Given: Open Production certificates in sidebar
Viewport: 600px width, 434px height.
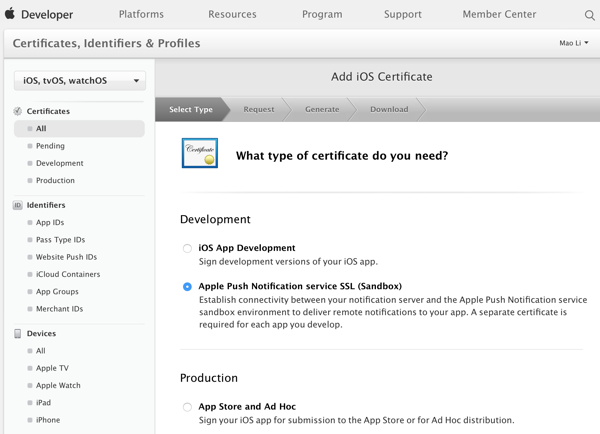Looking at the screenshot, I should (x=55, y=180).
